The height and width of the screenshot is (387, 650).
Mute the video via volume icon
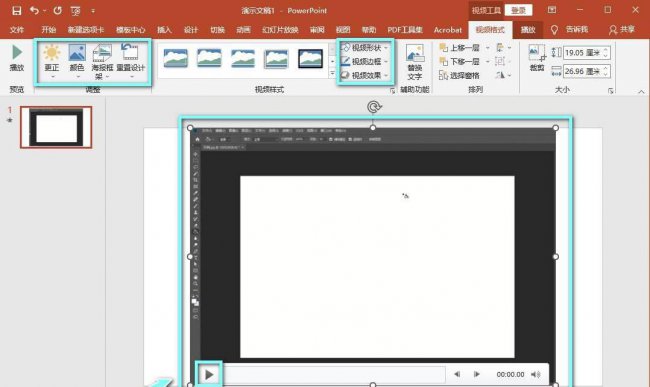click(x=536, y=374)
